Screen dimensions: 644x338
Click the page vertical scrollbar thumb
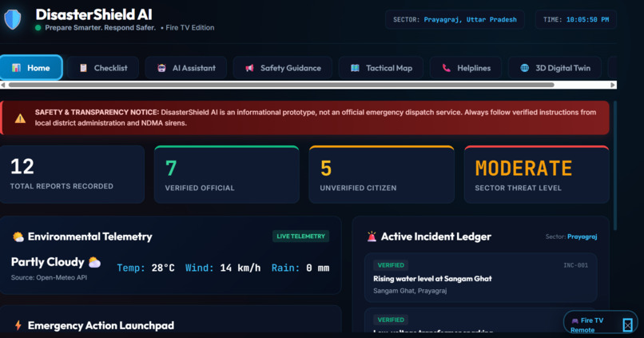click(x=615, y=165)
